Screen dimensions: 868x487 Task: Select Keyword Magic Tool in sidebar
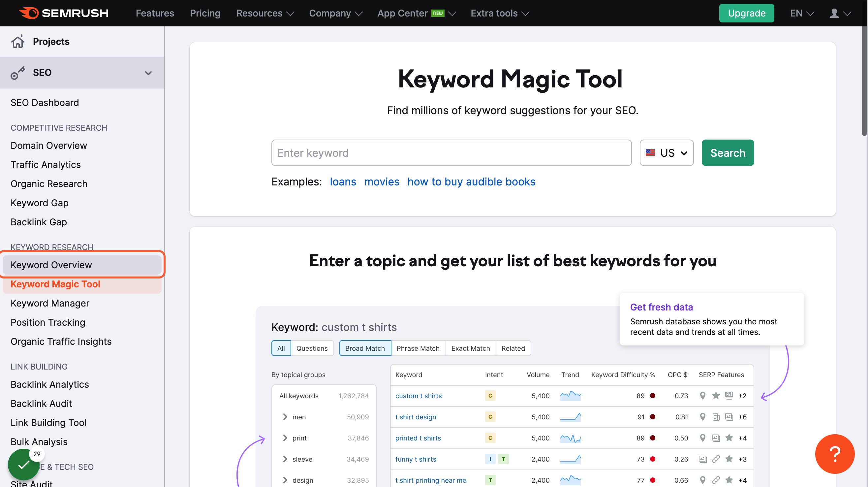pyautogui.click(x=82, y=284)
